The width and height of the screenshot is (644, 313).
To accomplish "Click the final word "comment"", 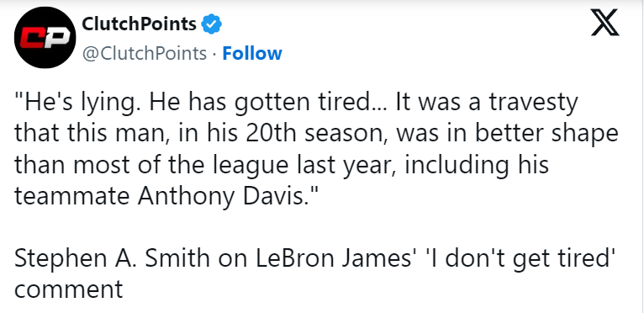I will coord(69,290).
